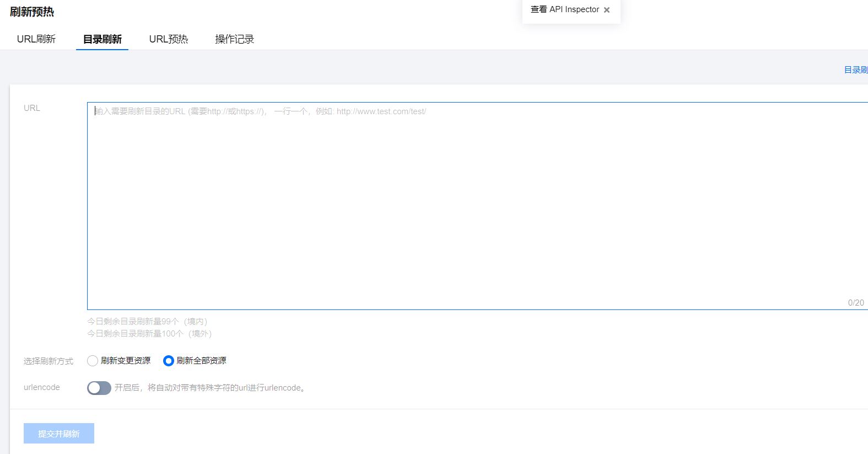Switch to the URL刷新 tab

36,39
